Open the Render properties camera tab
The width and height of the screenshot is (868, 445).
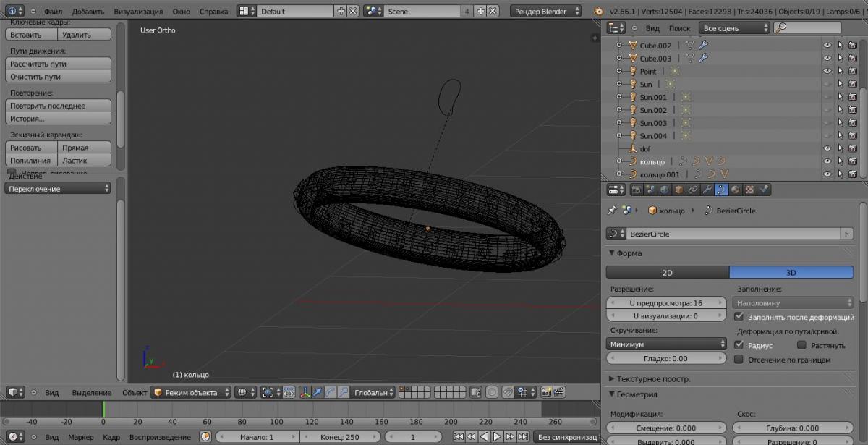tap(637, 190)
